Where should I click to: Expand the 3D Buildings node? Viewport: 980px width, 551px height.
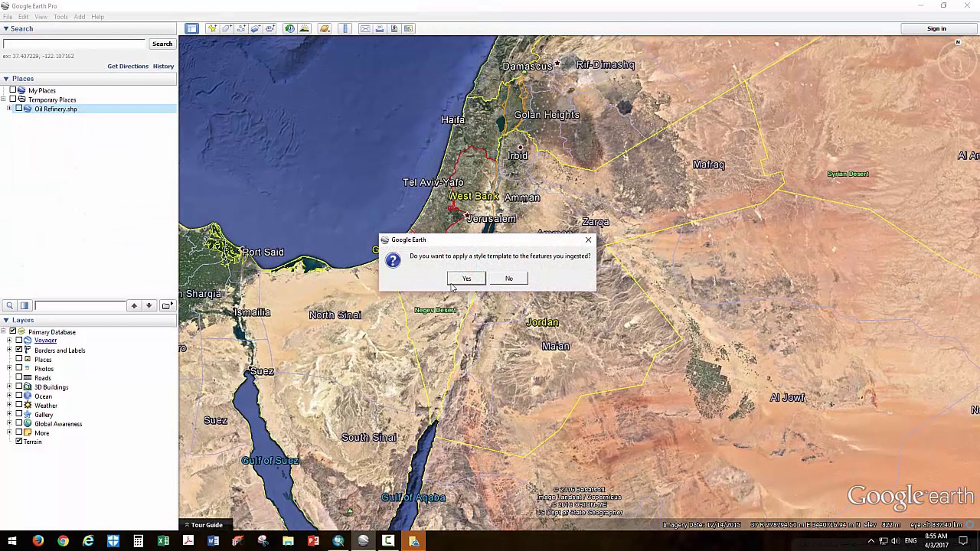tap(9, 386)
